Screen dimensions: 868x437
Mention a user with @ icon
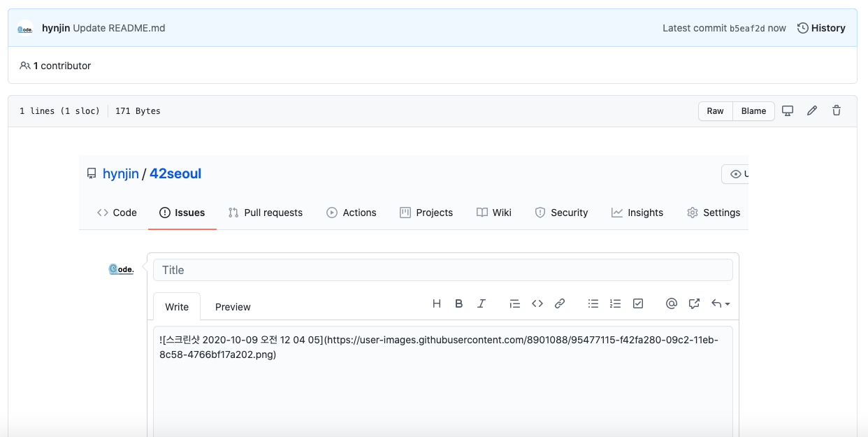672,303
